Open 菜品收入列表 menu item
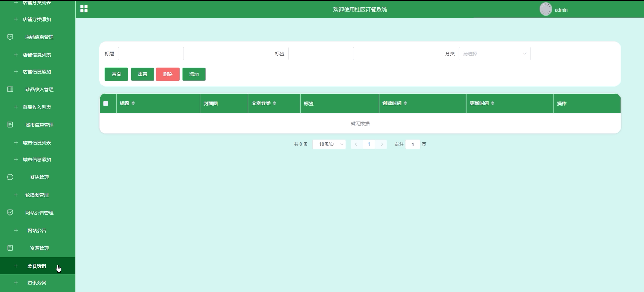This screenshot has height=292, width=644. point(38,107)
